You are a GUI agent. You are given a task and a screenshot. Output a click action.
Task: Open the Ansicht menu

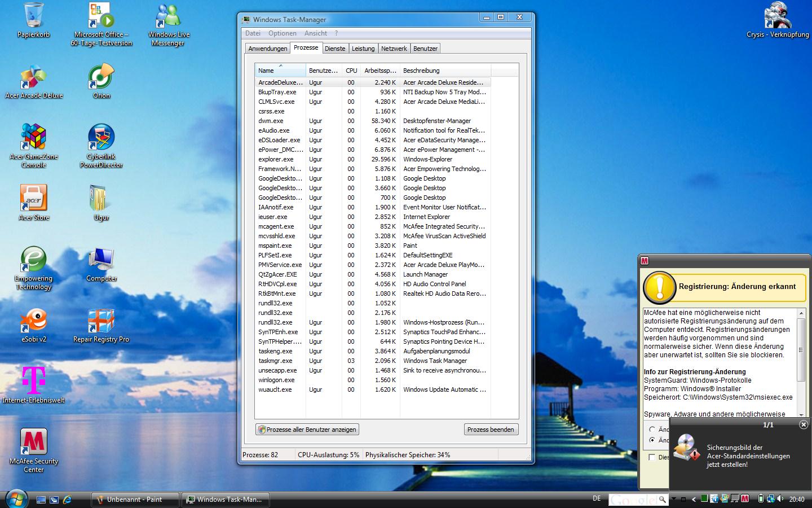point(316,33)
